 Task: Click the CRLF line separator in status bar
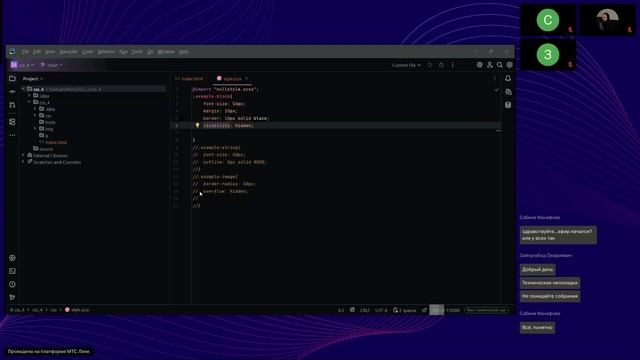[364, 310]
